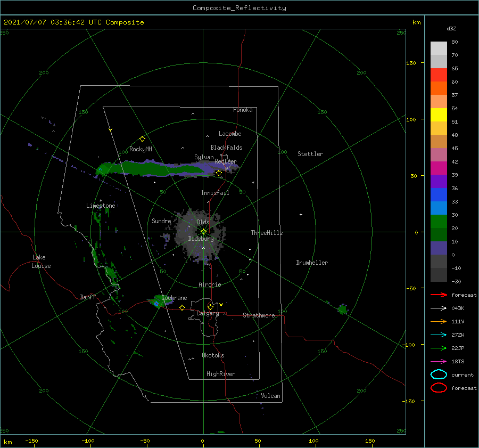Image resolution: width=479 pixels, height=448 pixels.
Task: Click the Airdrie label
Action: click(x=210, y=284)
